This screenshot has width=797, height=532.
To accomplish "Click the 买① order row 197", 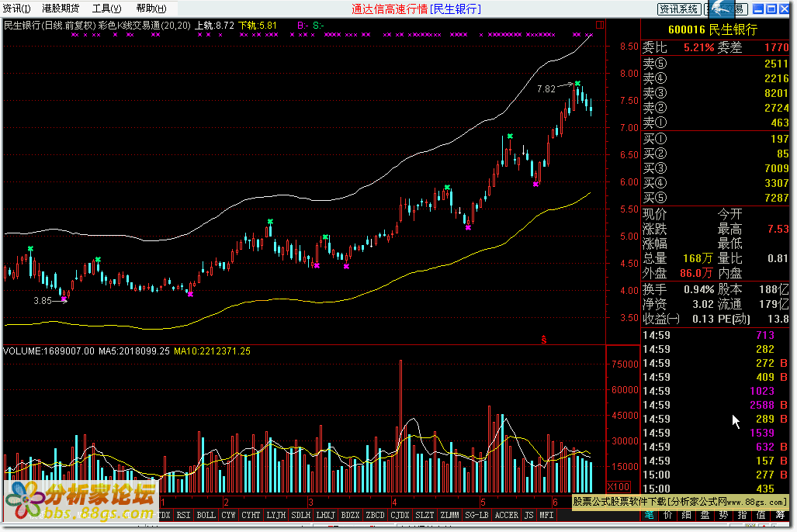I will pos(716,139).
